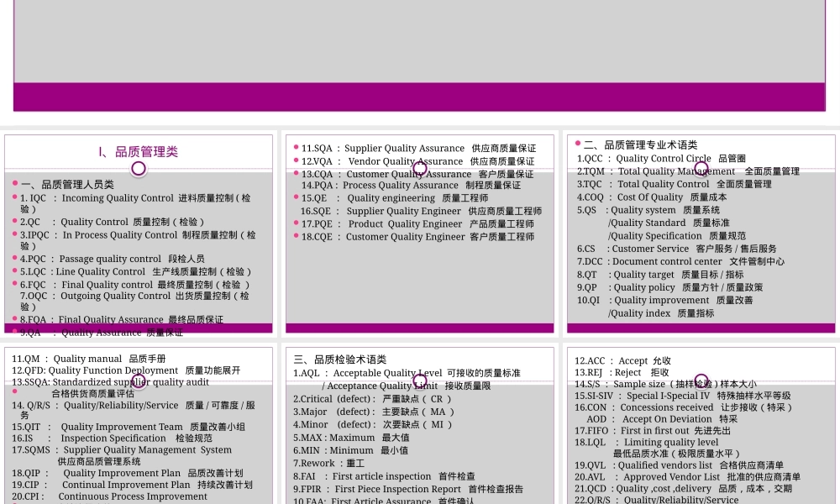Select '1.AQL : Acceptable Quality Level'

click(x=368, y=373)
